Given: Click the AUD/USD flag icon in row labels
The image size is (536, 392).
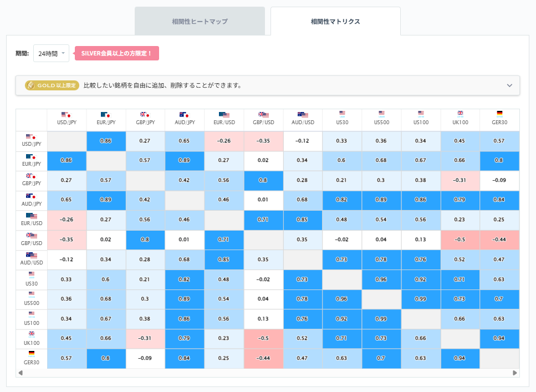Looking at the screenshot, I should (x=31, y=256).
